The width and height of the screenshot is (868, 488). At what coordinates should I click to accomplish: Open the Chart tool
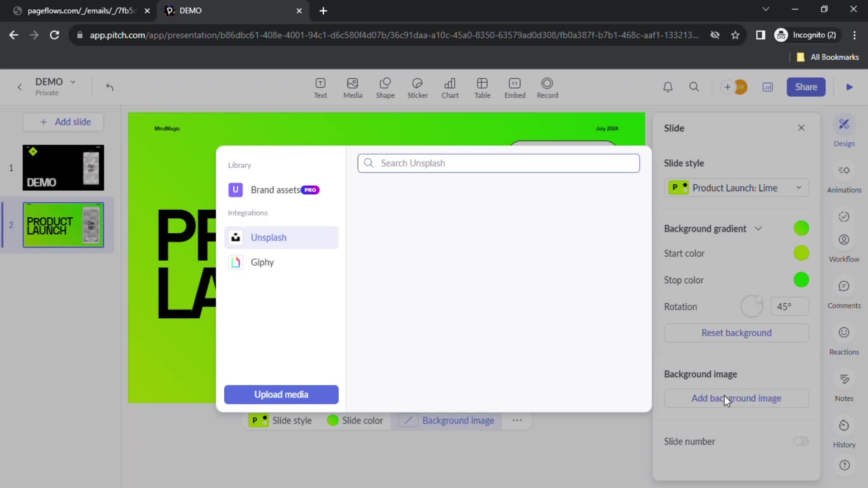pyautogui.click(x=450, y=86)
